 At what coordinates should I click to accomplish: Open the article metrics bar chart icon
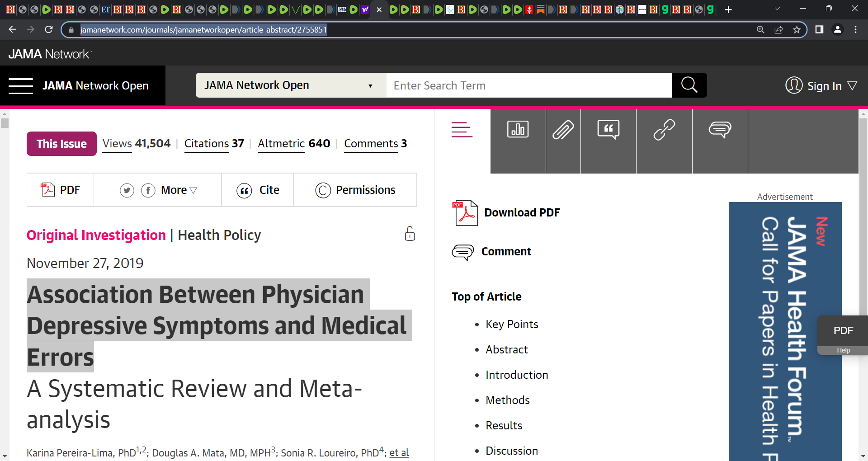[x=518, y=129]
